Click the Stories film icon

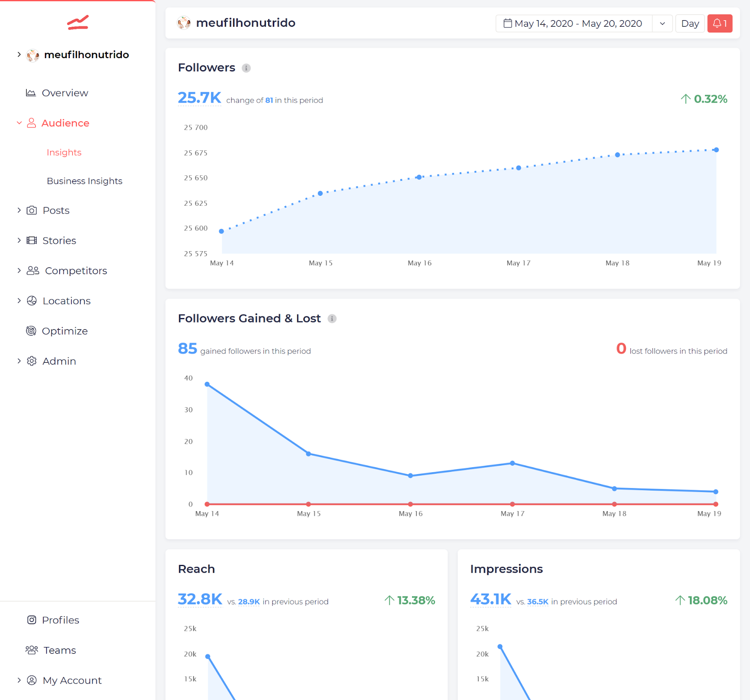point(31,240)
